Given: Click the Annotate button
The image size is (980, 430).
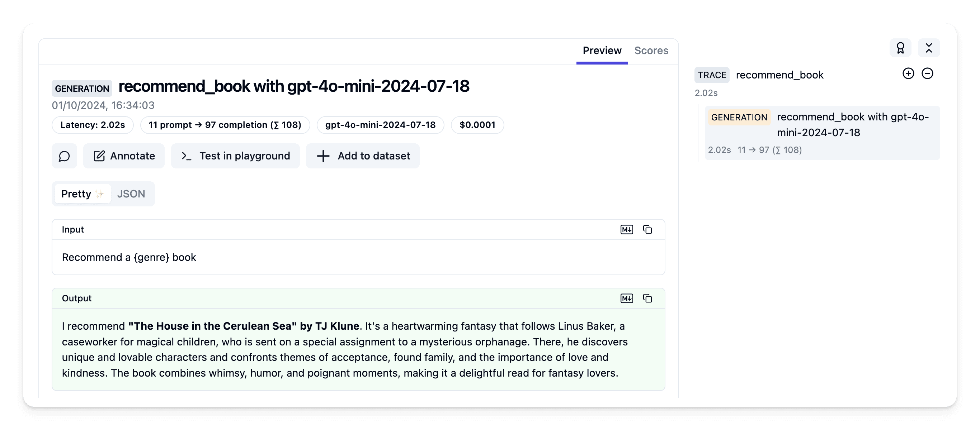Looking at the screenshot, I should point(124,156).
